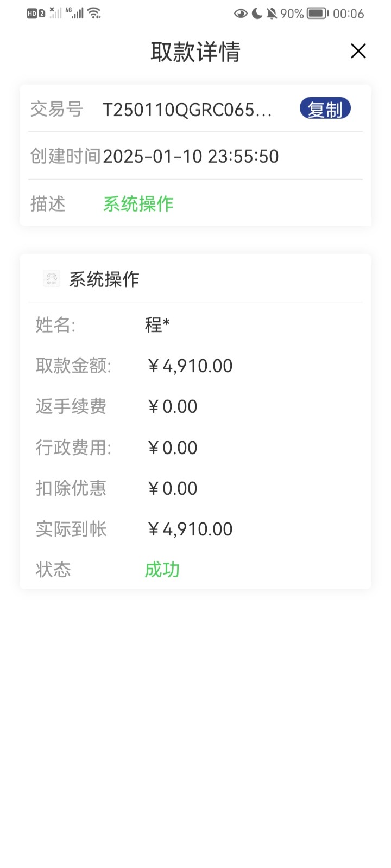The height and width of the screenshot is (868, 391).
Task: Tap the creation time 2025-01-10 23:55:50
Action: coord(191,156)
